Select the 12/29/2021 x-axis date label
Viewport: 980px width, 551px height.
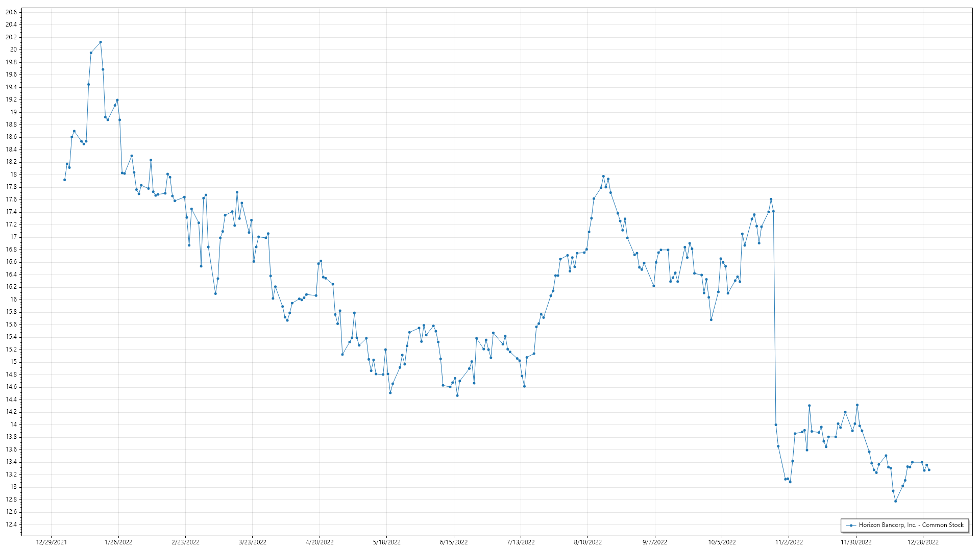[51, 542]
